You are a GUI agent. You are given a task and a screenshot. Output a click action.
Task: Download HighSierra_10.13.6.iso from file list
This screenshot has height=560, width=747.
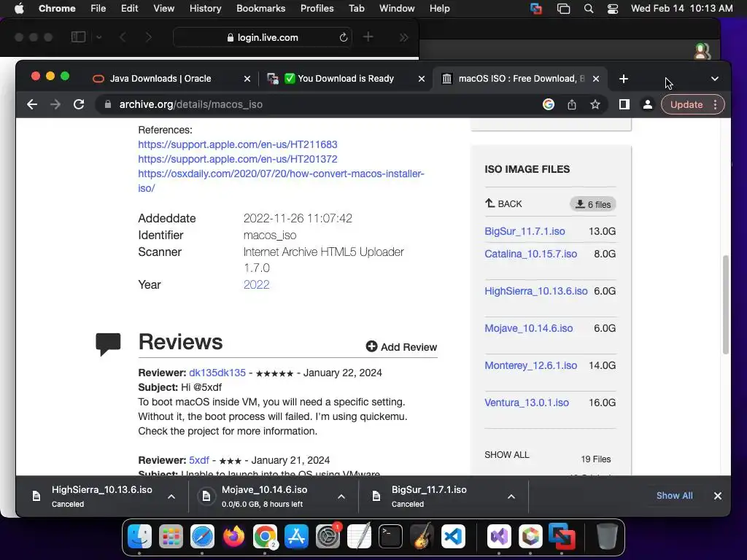click(x=536, y=291)
